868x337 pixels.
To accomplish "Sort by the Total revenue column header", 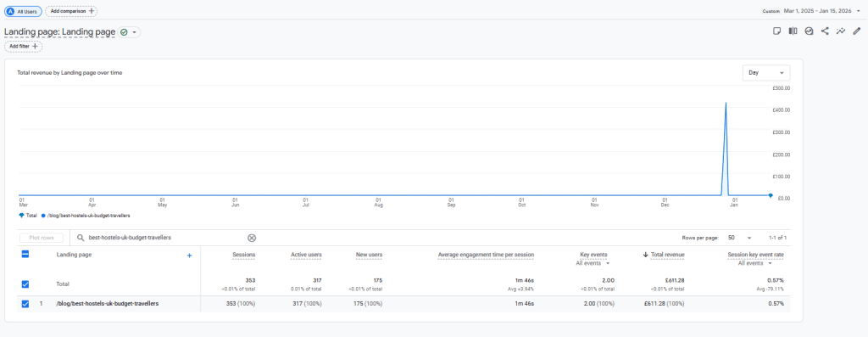I will [668, 255].
